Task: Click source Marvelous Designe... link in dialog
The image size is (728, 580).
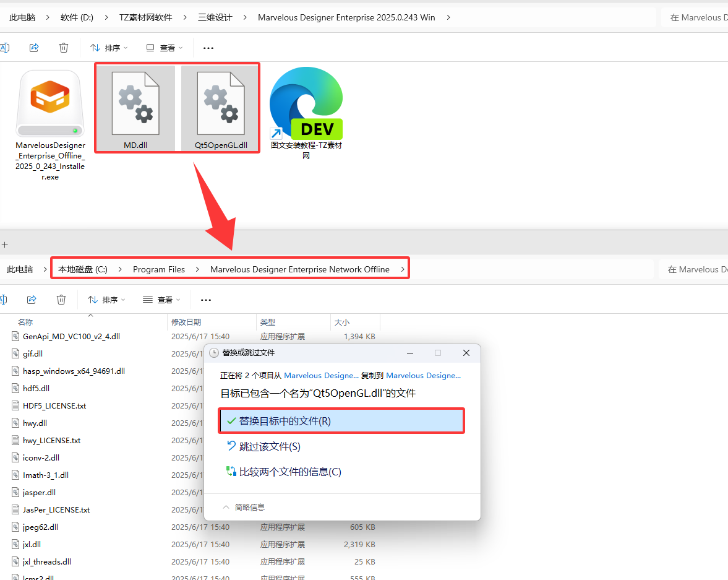Action: coord(321,376)
